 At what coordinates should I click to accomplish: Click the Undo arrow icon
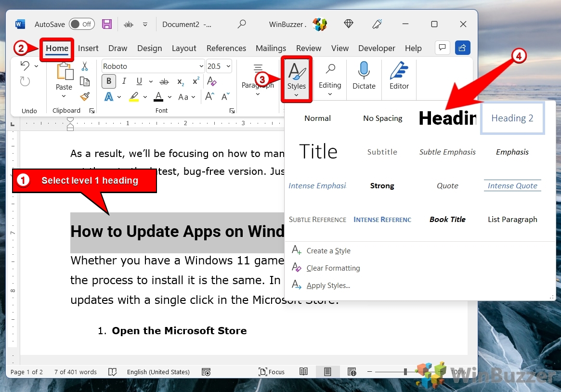pyautogui.click(x=25, y=66)
